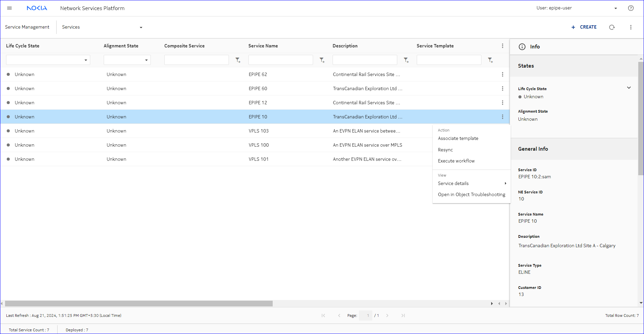Viewport: 644px width, 334px height.
Task: Click the Composite Service filter icon
Action: click(x=238, y=60)
